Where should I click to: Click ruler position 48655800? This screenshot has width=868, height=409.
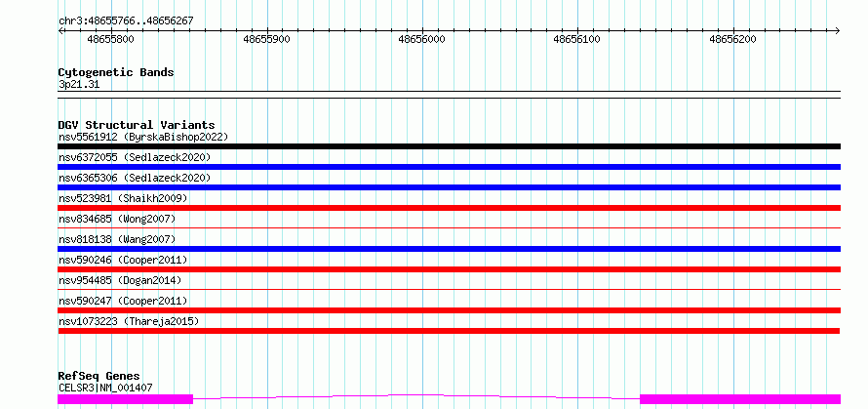111,39
